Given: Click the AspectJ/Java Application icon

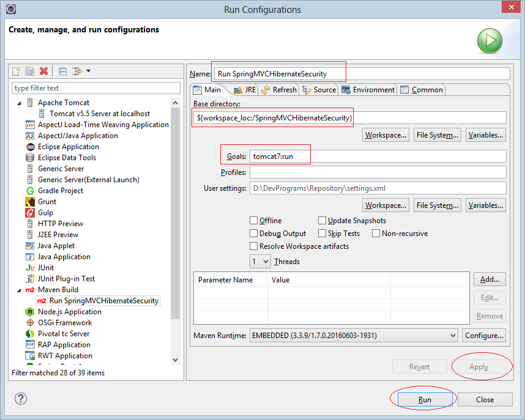Looking at the screenshot, I should click(30, 136).
